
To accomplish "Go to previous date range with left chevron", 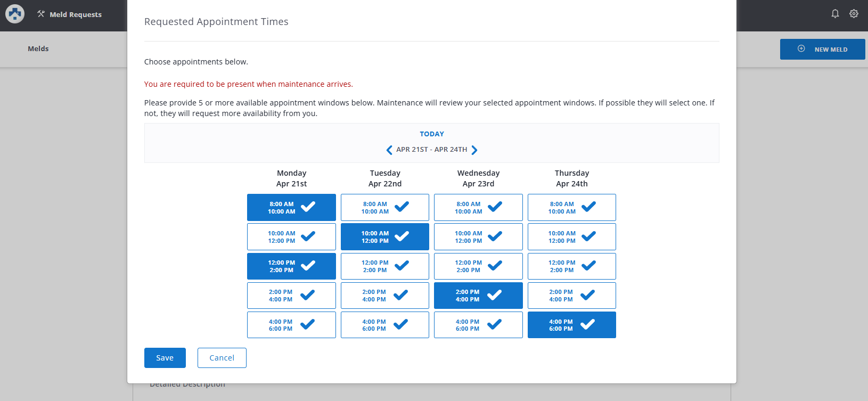I will 389,150.
